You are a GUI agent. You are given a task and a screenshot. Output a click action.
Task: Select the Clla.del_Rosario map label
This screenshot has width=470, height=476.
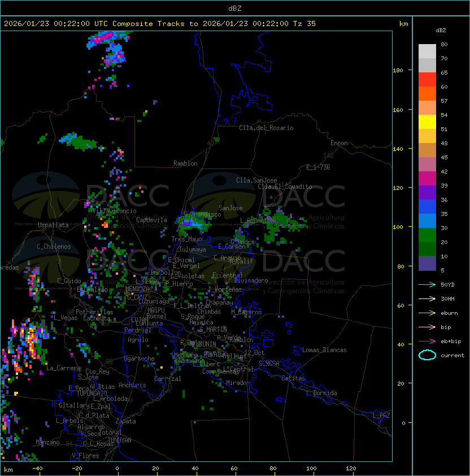(x=266, y=128)
